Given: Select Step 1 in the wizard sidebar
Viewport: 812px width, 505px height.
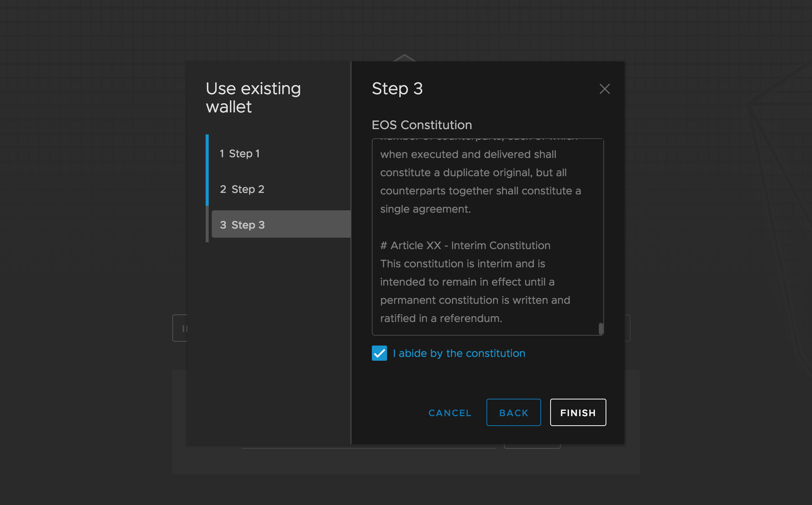Looking at the screenshot, I should (x=281, y=153).
